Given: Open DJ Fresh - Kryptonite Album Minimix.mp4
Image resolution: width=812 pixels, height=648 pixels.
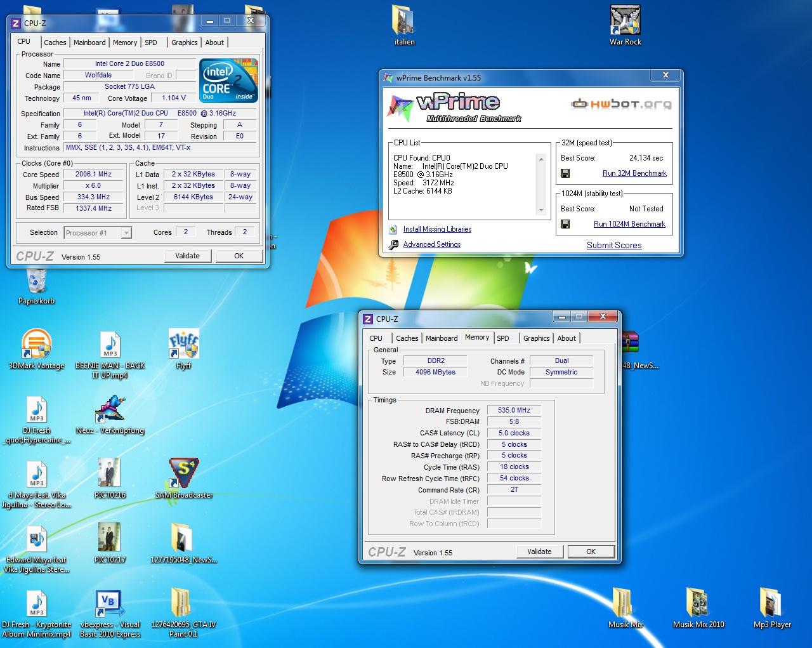Looking at the screenshot, I should click(37, 605).
